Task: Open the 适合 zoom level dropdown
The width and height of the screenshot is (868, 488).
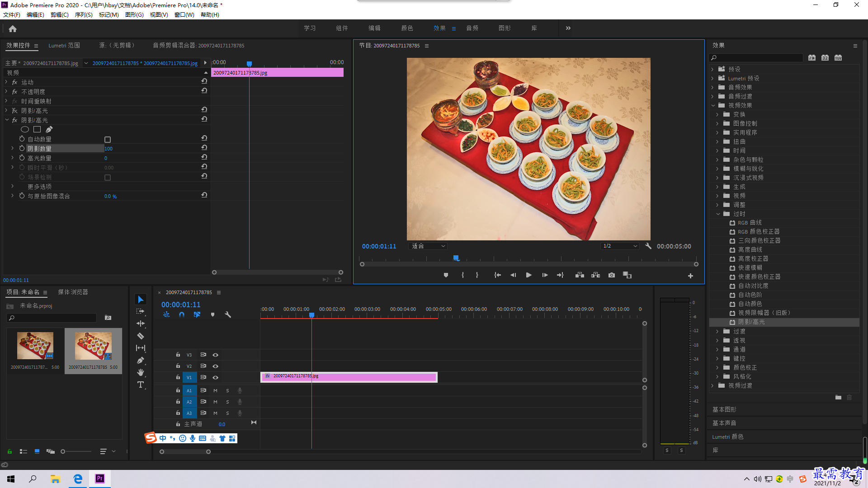Action: point(428,246)
